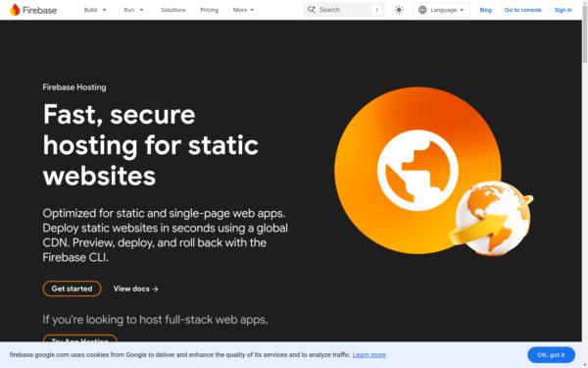This screenshot has height=368, width=588.
Task: Open the Learn more cookie link
Action: pos(369,355)
